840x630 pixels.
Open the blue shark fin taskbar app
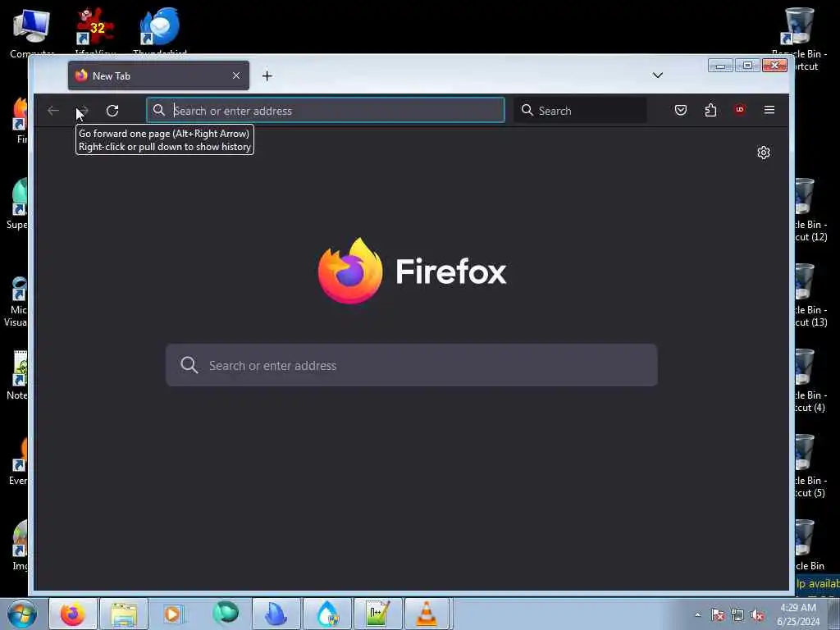pyautogui.click(x=276, y=614)
